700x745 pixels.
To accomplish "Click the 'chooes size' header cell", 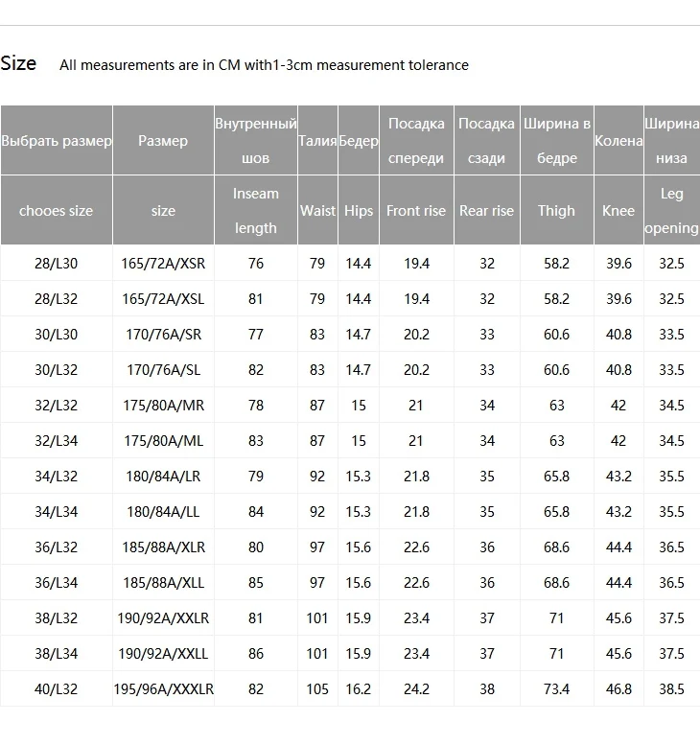I will (56, 211).
